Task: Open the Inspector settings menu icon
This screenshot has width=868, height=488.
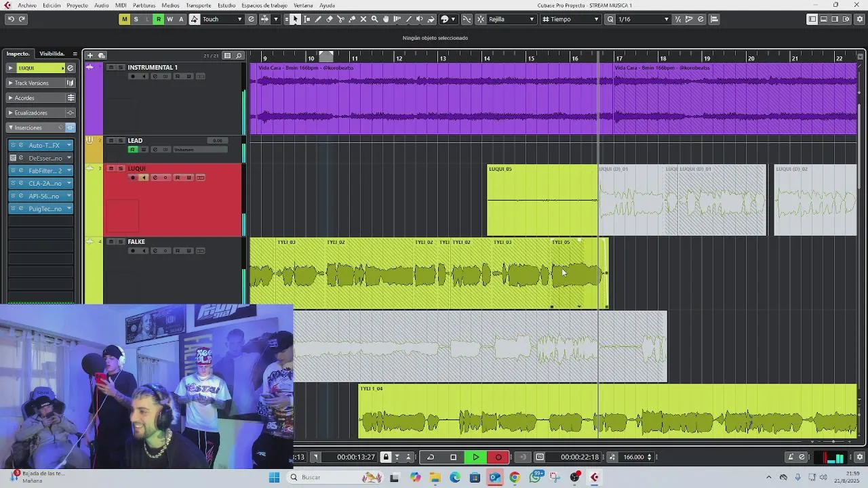Action: [75, 54]
